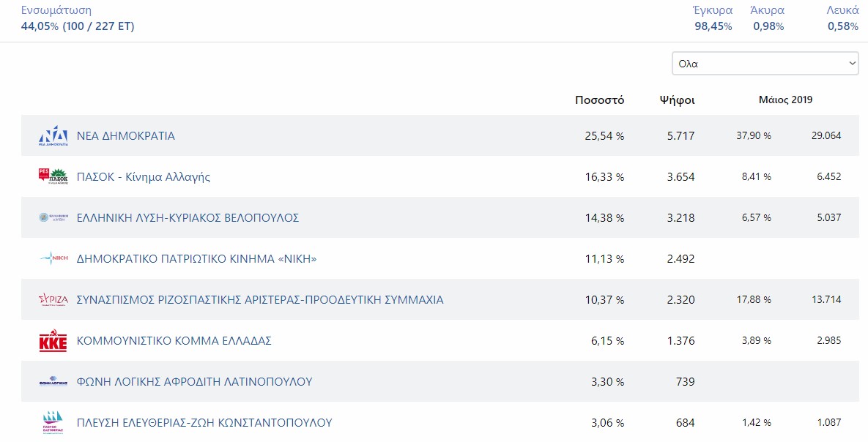Click the KKE red party logo
The width and height of the screenshot is (868, 442).
(53, 341)
